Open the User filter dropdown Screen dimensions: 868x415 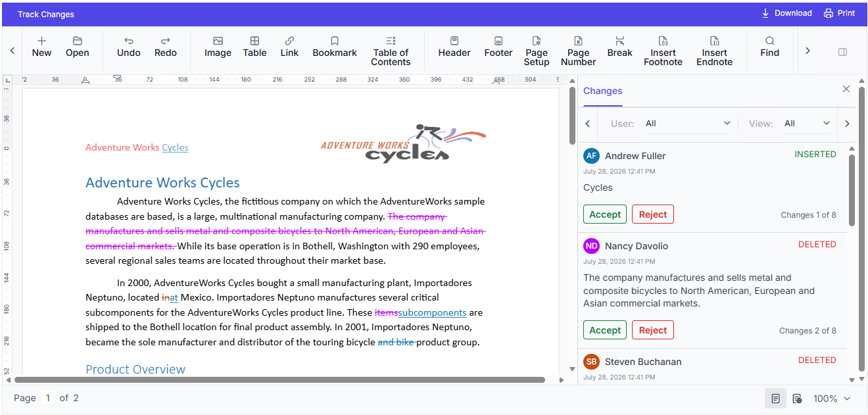[x=688, y=124]
